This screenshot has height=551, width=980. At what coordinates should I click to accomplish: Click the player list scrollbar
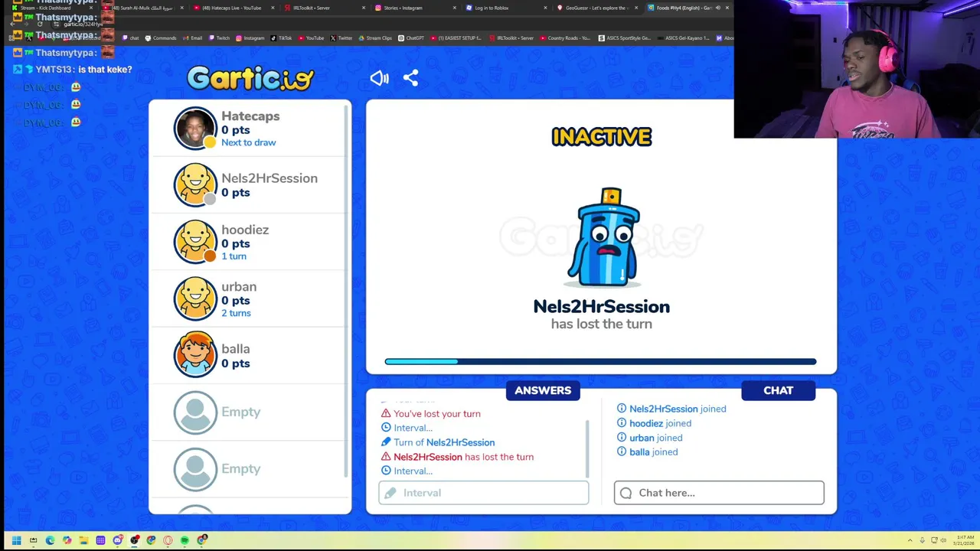pyautogui.click(x=346, y=291)
